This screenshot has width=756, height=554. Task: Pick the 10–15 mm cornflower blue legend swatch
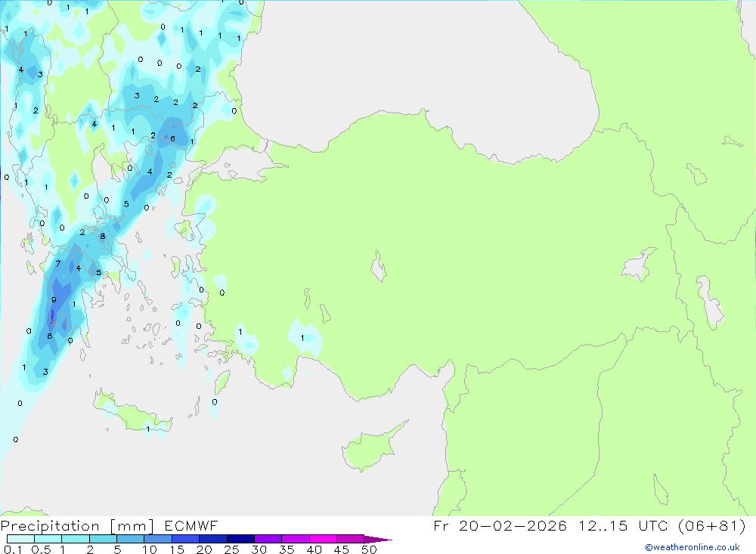pyautogui.click(x=158, y=539)
